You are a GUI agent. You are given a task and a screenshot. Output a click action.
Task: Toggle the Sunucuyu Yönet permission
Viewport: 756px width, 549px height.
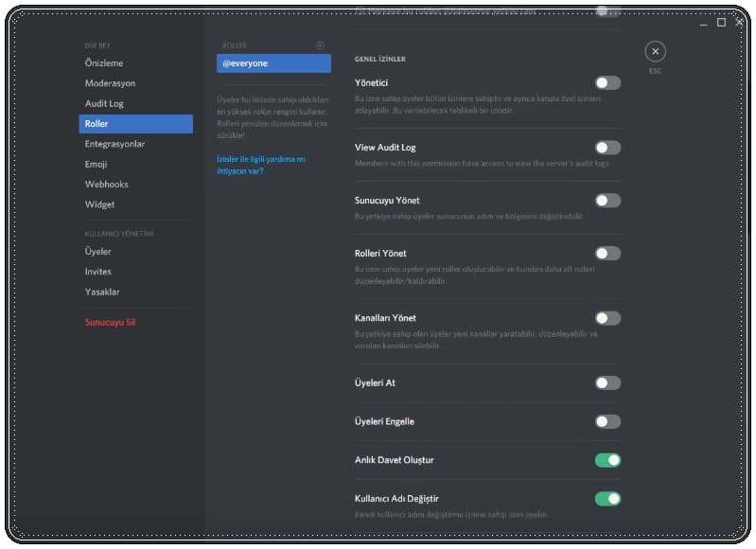pyautogui.click(x=607, y=201)
